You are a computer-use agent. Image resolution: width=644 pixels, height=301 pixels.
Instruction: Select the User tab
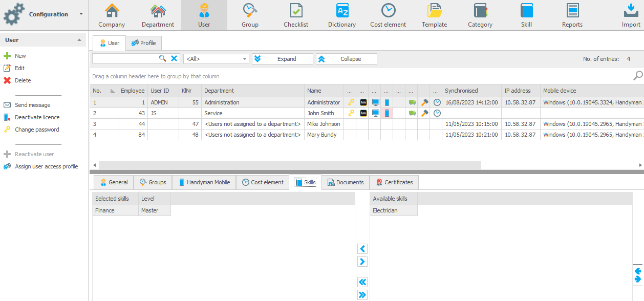[109, 43]
